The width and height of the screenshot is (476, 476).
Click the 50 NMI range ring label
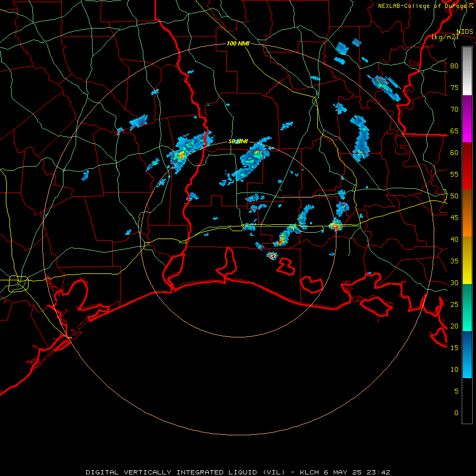point(238,141)
